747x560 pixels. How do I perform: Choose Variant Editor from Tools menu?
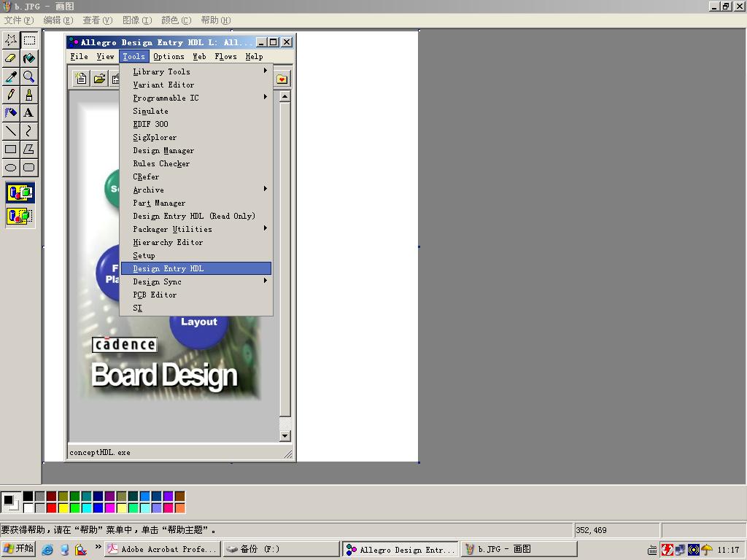coord(196,85)
